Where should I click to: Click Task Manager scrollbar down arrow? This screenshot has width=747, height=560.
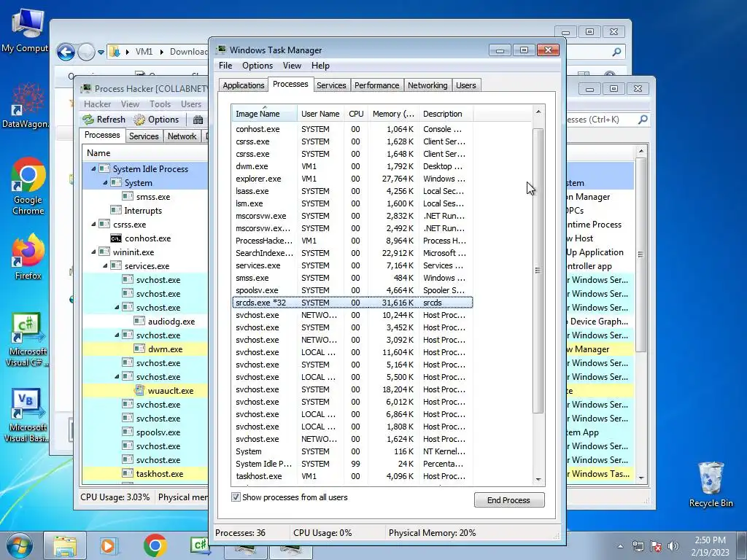click(538, 480)
